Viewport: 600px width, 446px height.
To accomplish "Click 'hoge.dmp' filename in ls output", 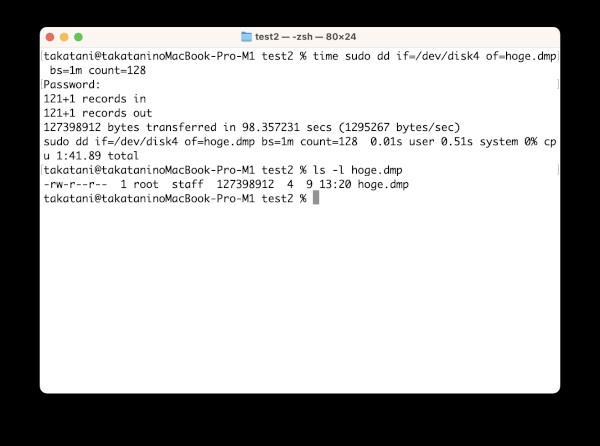I will pyautogui.click(x=383, y=184).
